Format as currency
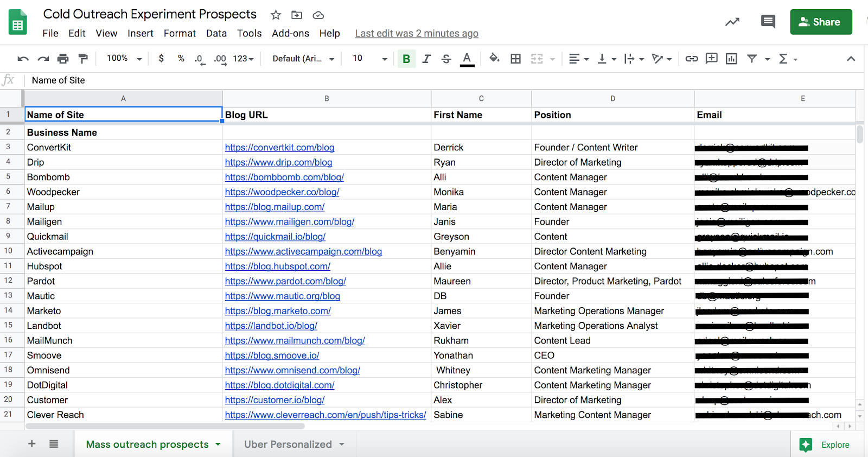 click(x=161, y=59)
